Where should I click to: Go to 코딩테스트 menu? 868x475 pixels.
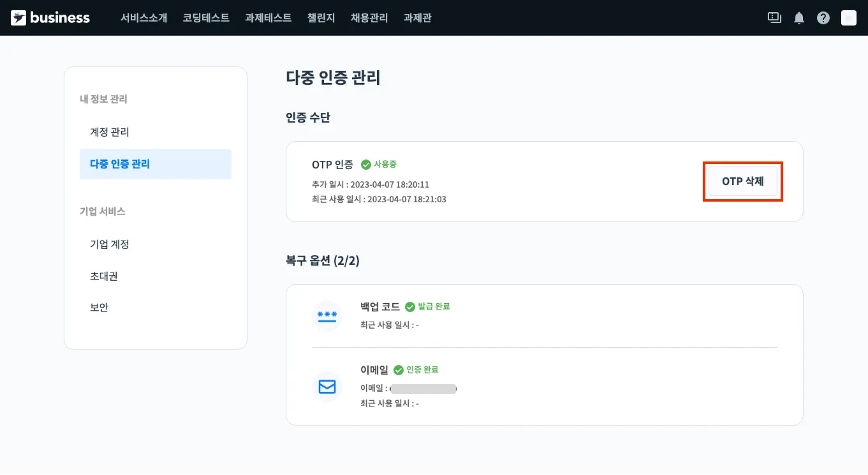pyautogui.click(x=206, y=18)
